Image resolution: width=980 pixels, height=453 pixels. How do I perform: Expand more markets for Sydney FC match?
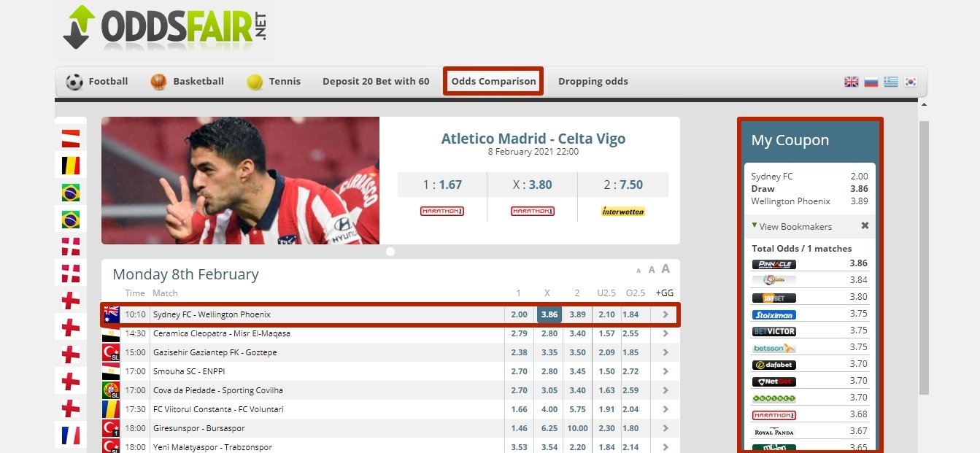tap(665, 315)
